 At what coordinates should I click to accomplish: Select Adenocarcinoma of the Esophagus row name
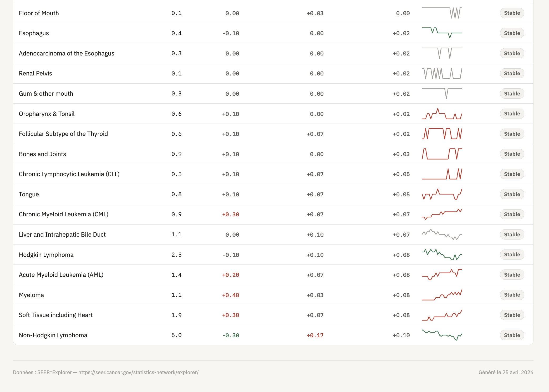point(67,53)
